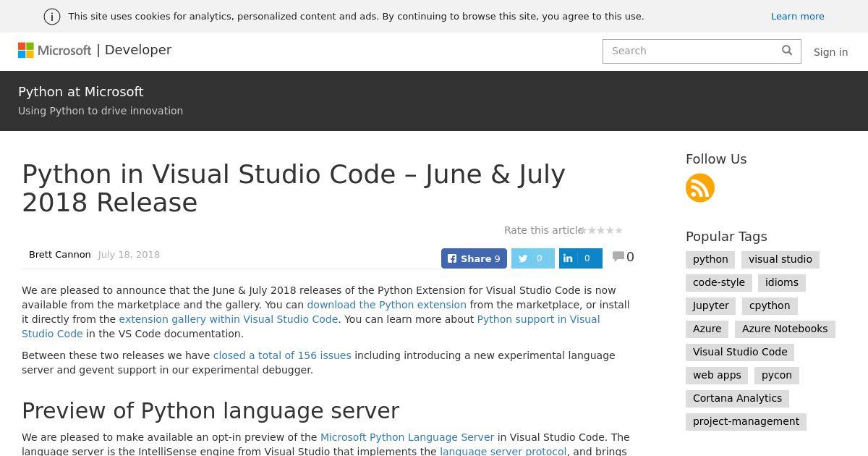Open Python support in Visual Studio Code link
The height and width of the screenshot is (456, 868).
[x=538, y=319]
